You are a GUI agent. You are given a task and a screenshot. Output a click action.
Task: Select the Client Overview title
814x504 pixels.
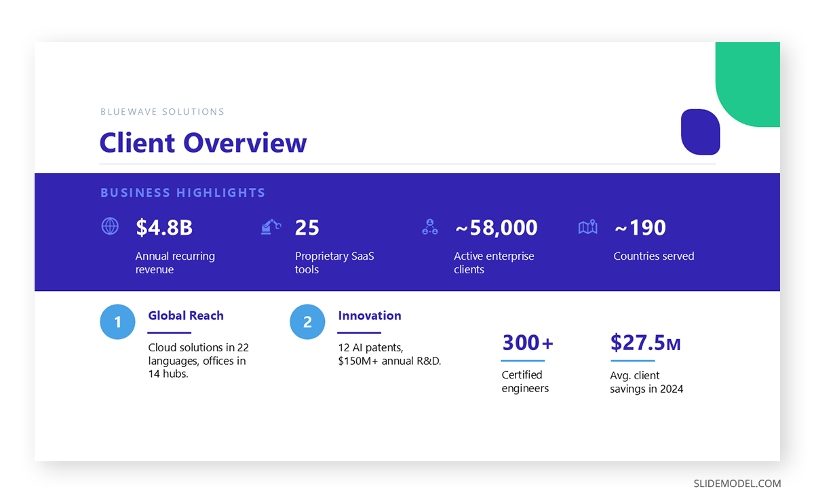click(203, 142)
